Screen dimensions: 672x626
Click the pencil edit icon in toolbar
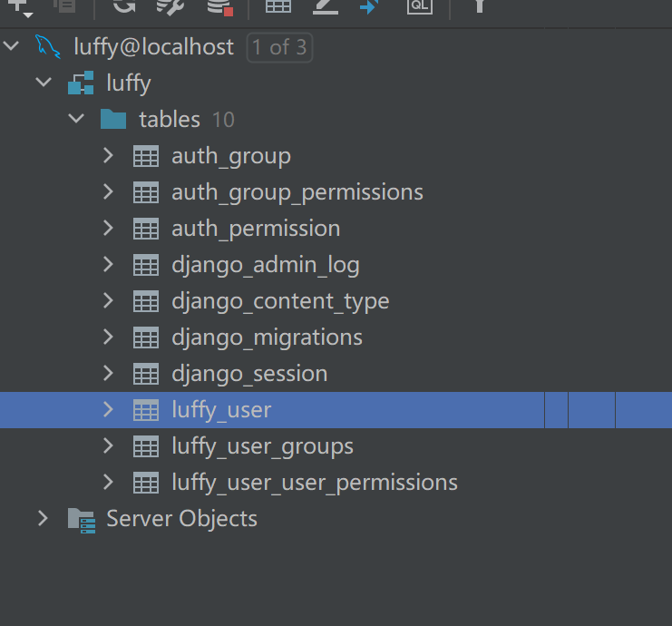[x=325, y=5]
